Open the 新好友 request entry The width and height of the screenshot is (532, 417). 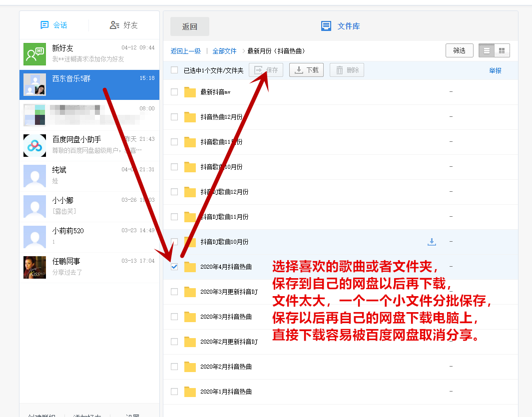pos(89,54)
